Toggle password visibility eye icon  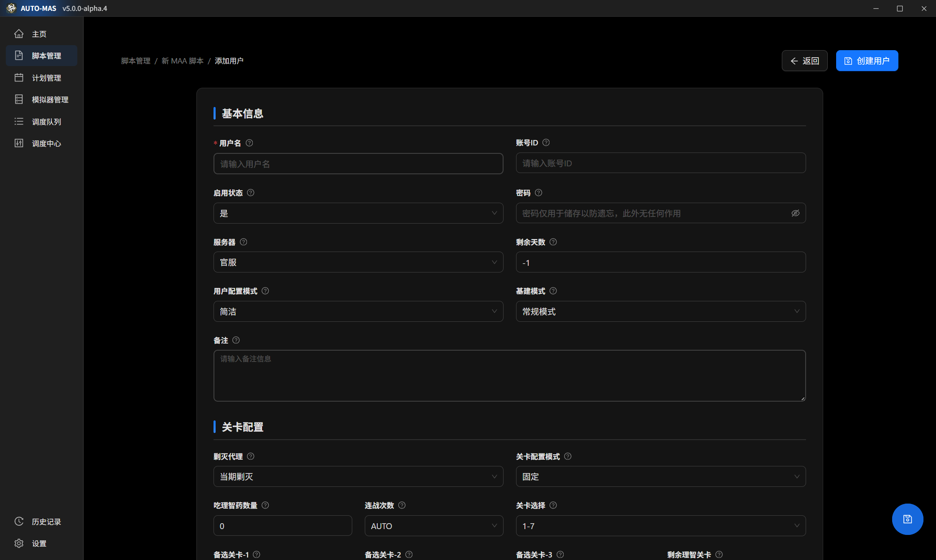coord(795,213)
